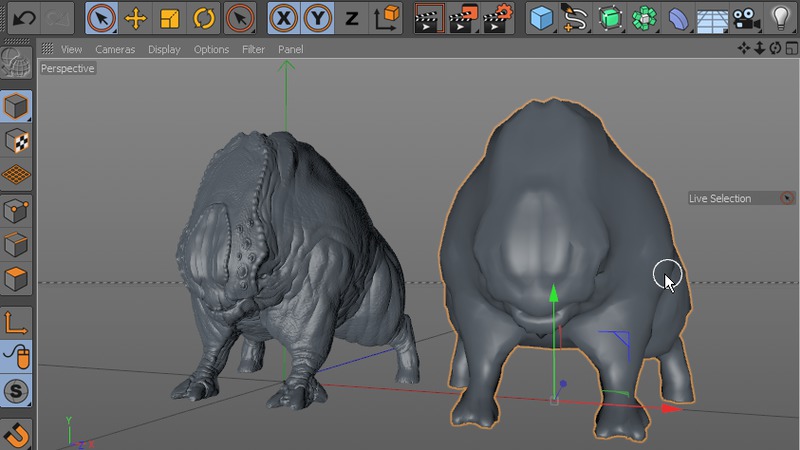Add a Camera object from toolbar

pos(745,18)
